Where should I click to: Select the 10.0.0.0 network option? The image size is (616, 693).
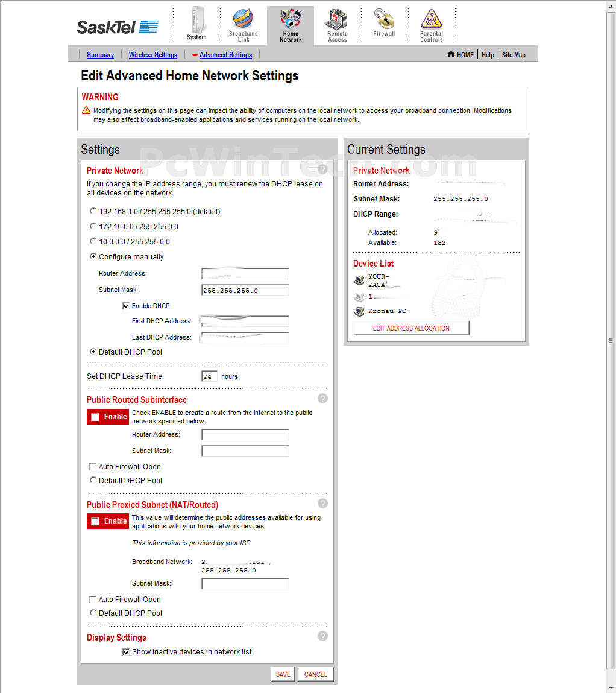click(93, 241)
